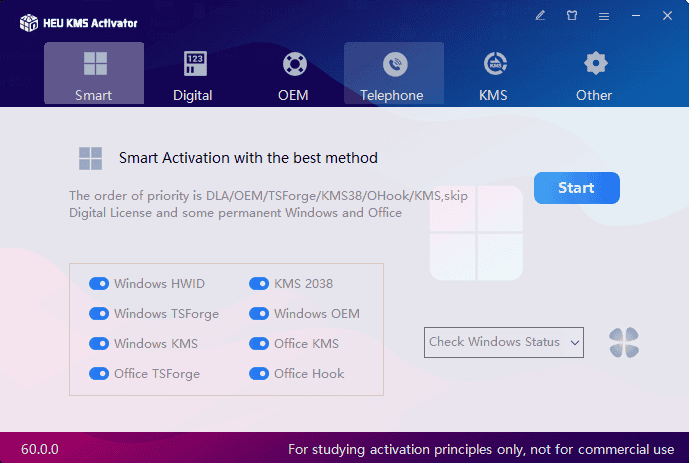Turn off the Windows KMS switch
The width and height of the screenshot is (689, 463).
pos(99,344)
